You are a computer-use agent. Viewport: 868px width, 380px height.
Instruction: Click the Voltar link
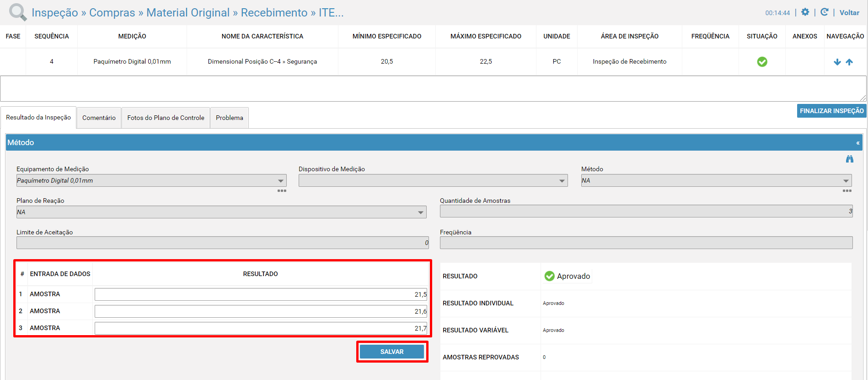(849, 13)
